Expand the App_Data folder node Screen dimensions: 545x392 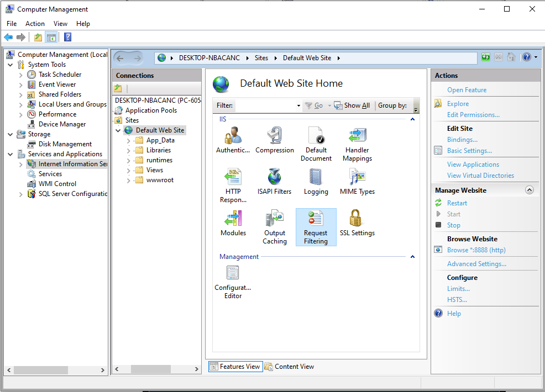(129, 141)
